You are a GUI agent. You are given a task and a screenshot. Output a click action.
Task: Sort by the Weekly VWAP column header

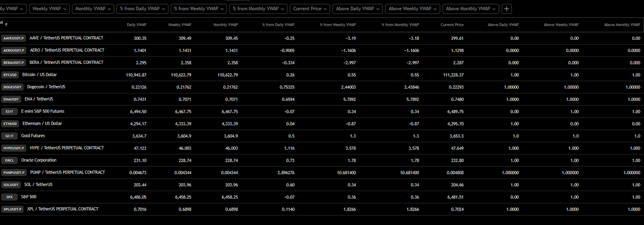click(180, 25)
